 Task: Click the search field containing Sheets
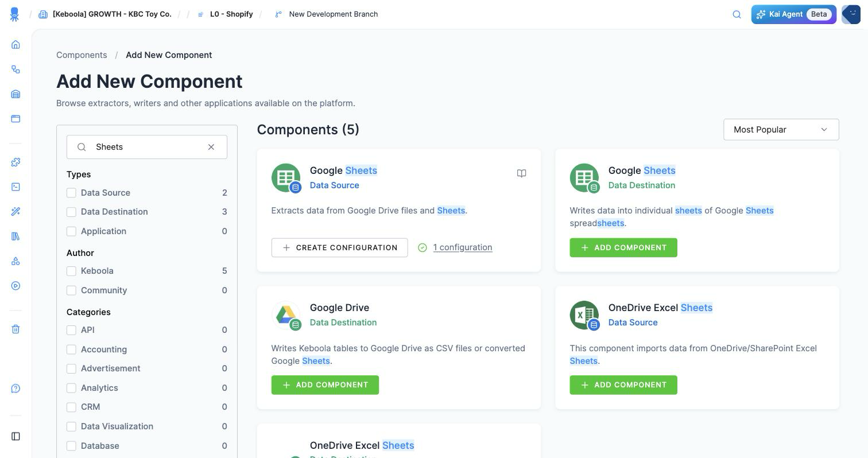tap(147, 147)
